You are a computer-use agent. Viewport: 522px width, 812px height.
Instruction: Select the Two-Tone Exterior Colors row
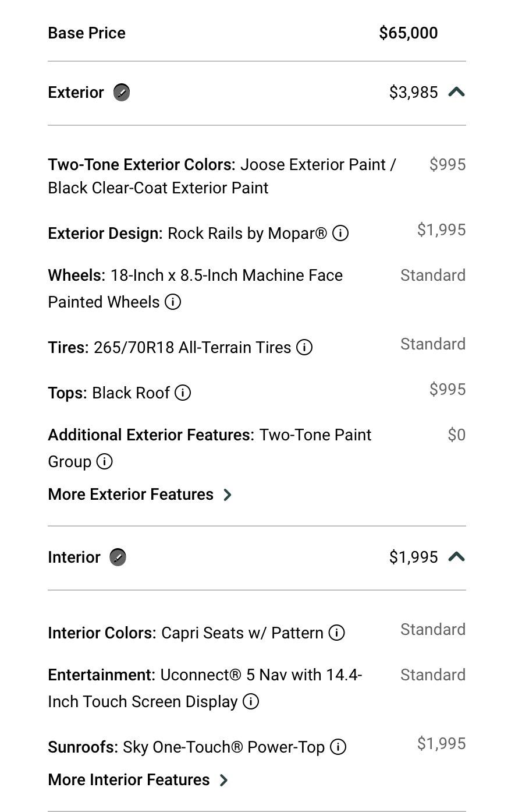coord(257,176)
